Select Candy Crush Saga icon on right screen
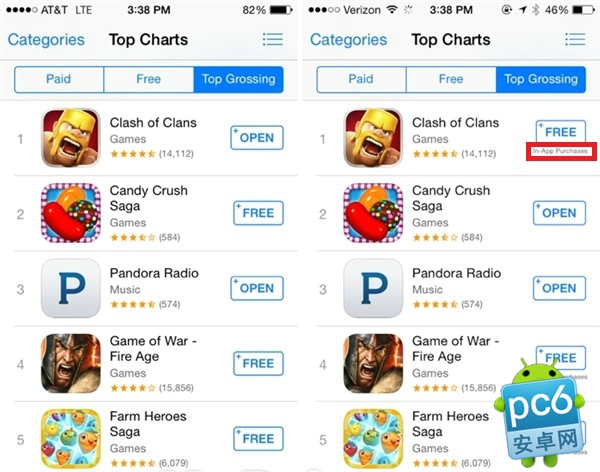The image size is (600, 472). pyautogui.click(x=373, y=213)
